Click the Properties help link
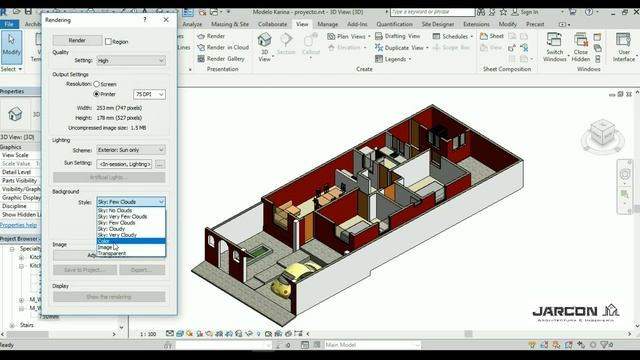This screenshot has width=640, height=360. click(18, 225)
